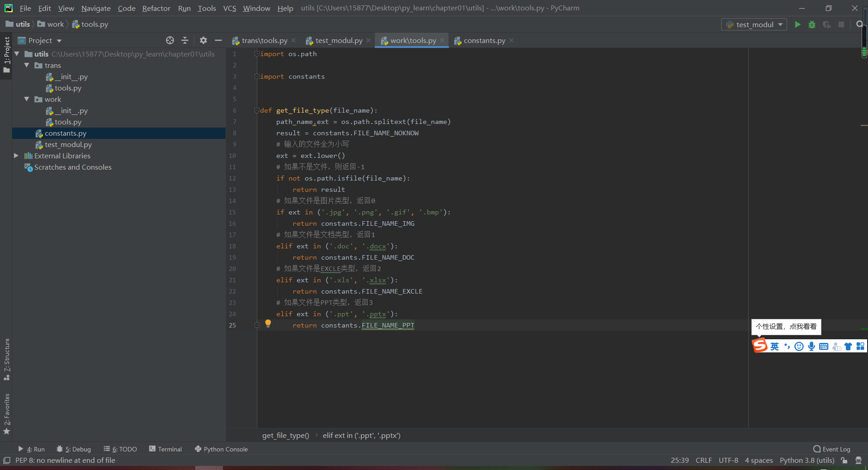Open the Debug tool window
868x470 pixels.
(x=74, y=449)
